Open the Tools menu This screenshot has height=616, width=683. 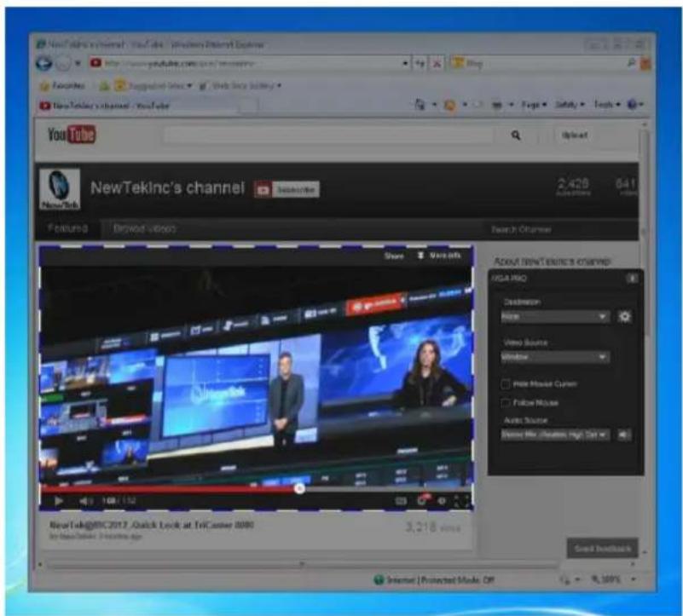pyautogui.click(x=607, y=105)
